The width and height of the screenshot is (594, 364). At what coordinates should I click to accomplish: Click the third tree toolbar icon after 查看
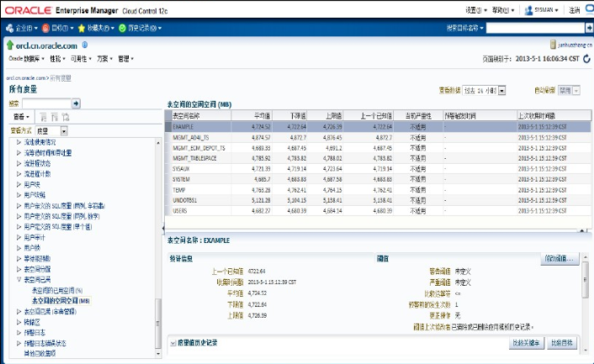click(x=66, y=117)
